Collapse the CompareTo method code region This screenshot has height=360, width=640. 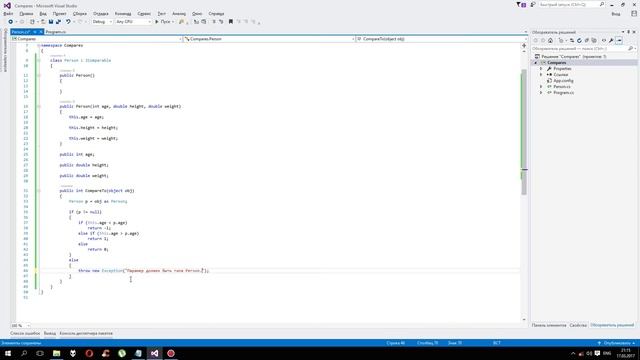click(x=39, y=191)
